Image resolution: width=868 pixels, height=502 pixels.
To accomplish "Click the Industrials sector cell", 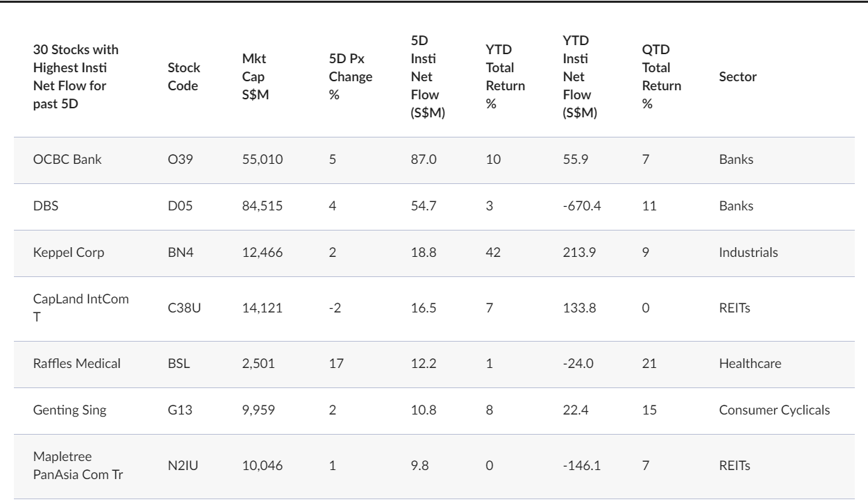I will [x=749, y=253].
